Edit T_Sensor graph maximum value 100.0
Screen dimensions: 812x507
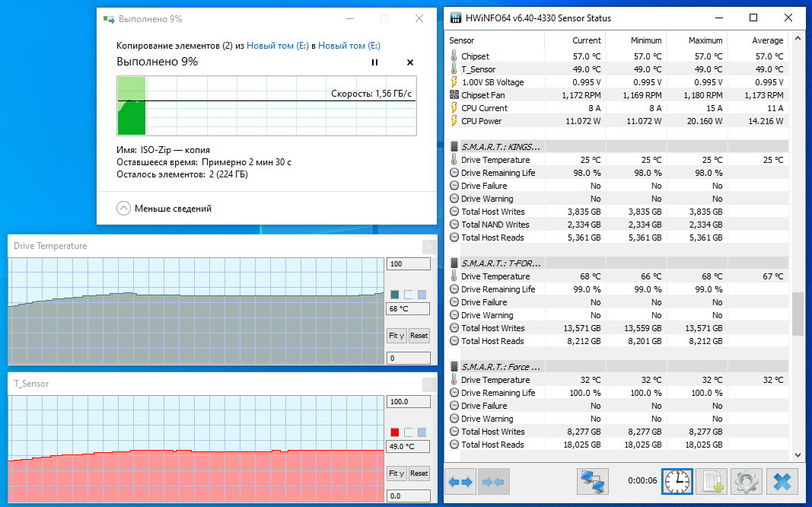click(x=408, y=402)
